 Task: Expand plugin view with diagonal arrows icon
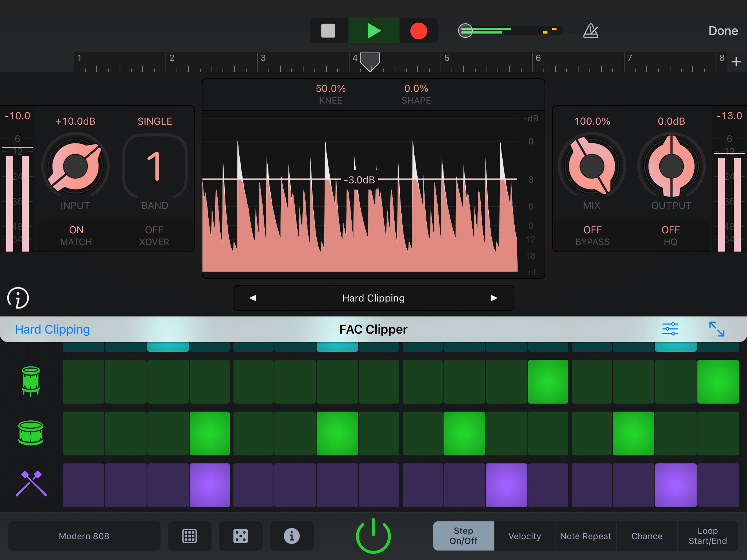point(717,329)
